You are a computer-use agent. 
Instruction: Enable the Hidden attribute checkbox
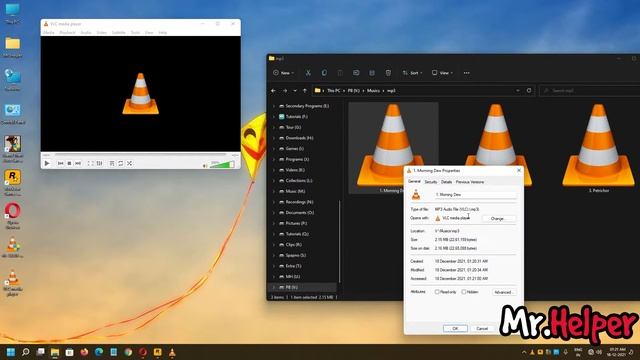tap(464, 292)
